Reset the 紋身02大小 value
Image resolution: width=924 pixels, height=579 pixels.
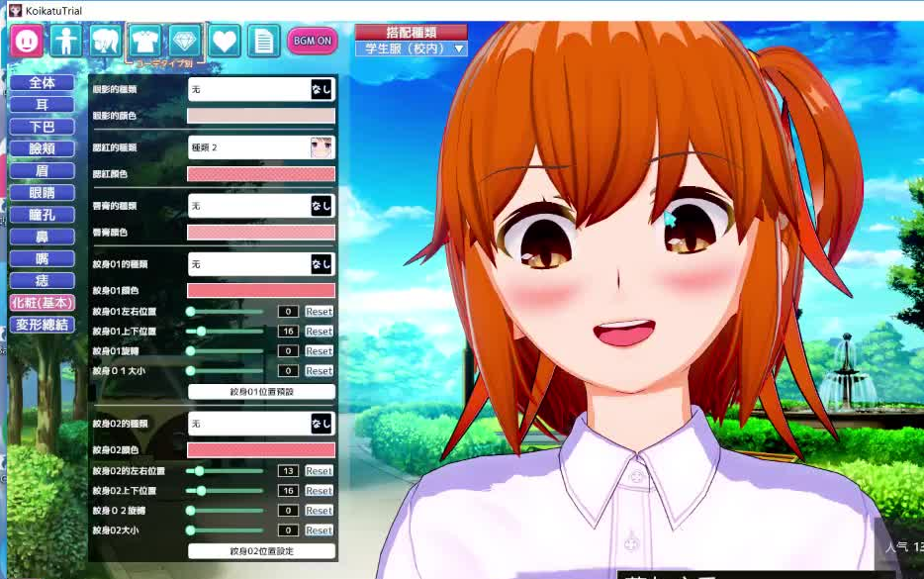click(319, 531)
